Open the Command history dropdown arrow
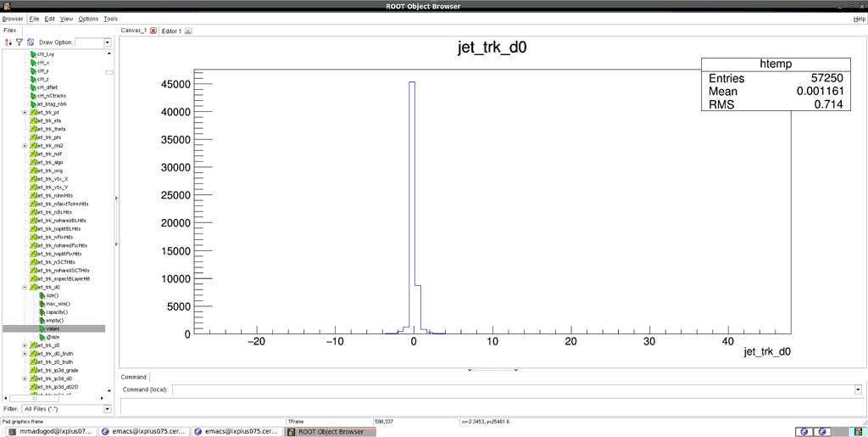 [858, 389]
